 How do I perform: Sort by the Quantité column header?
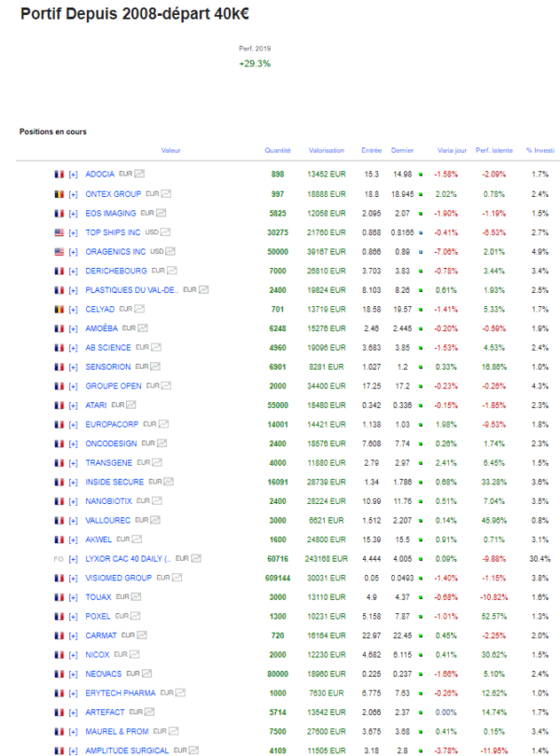coord(278,150)
